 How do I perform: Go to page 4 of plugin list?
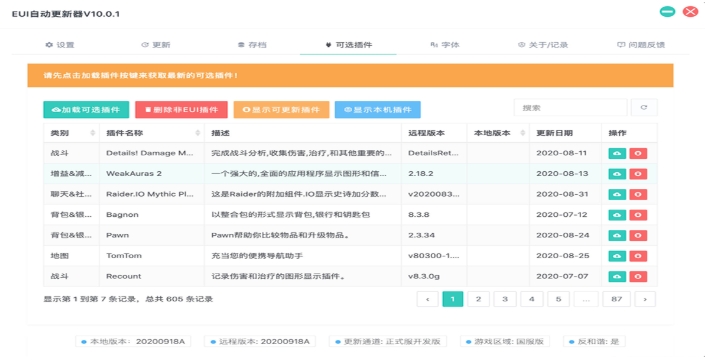pos(532,299)
